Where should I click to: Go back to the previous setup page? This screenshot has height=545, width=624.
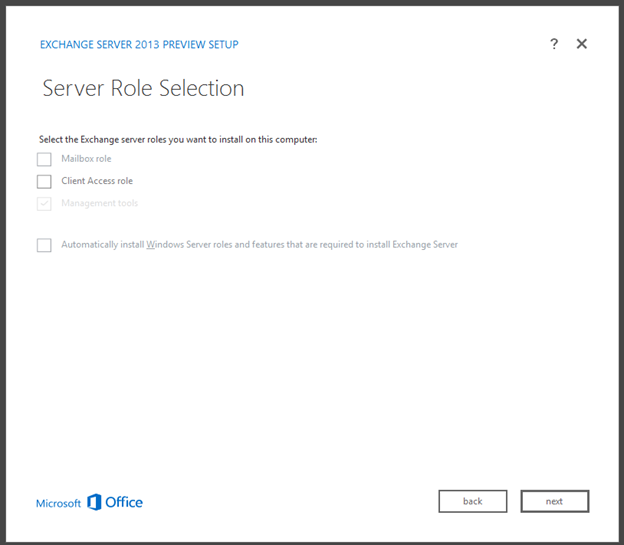pyautogui.click(x=473, y=501)
